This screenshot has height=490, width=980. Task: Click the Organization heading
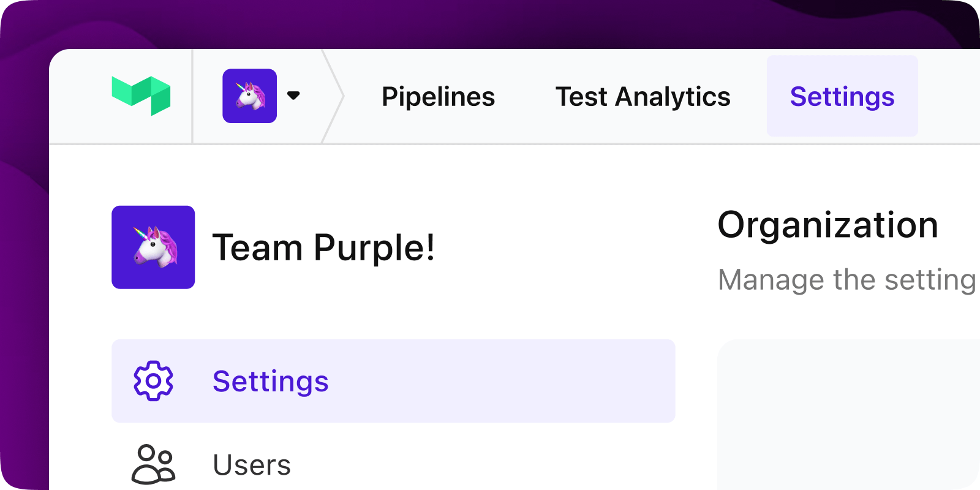click(827, 225)
